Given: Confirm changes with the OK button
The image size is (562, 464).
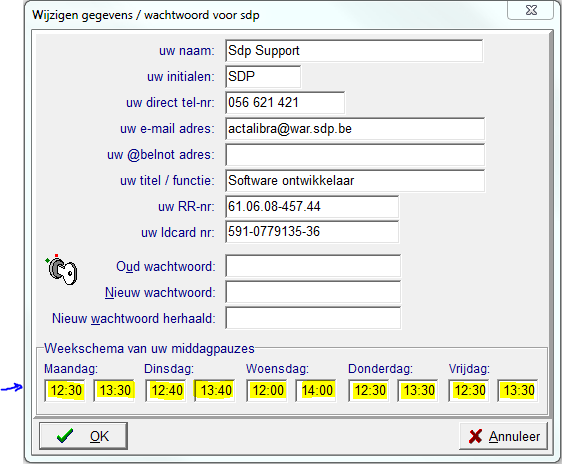Looking at the screenshot, I should [x=83, y=436].
